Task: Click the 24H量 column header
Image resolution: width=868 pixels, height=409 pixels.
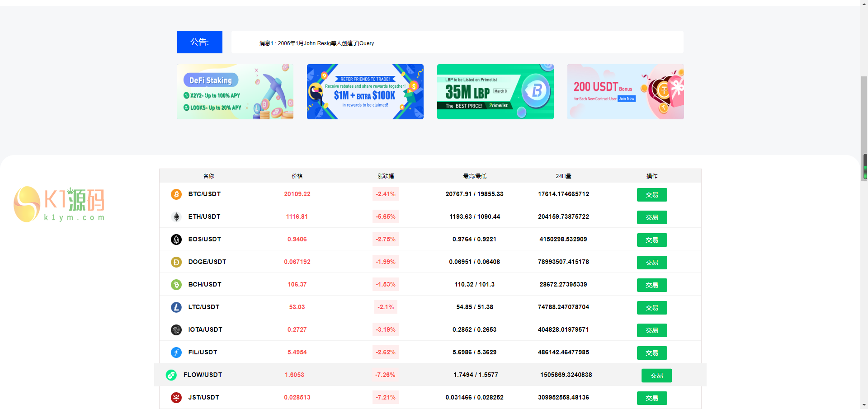Action: [x=563, y=176]
